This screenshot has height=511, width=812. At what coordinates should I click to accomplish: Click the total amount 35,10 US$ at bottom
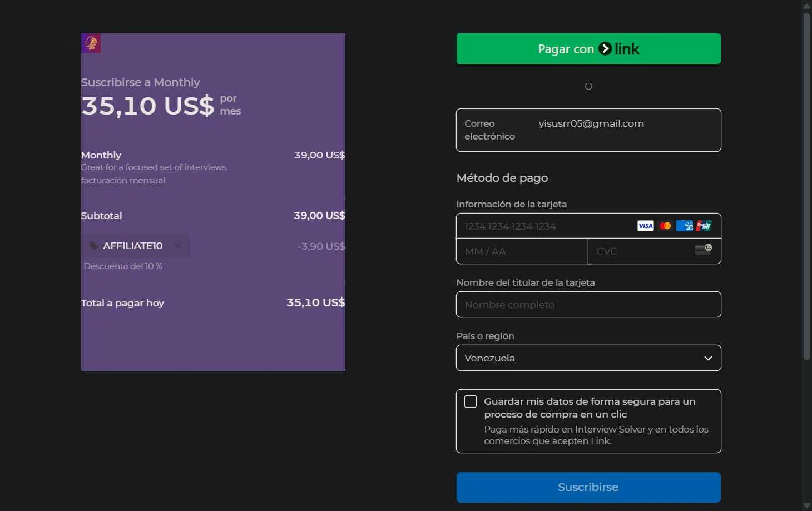(x=315, y=302)
